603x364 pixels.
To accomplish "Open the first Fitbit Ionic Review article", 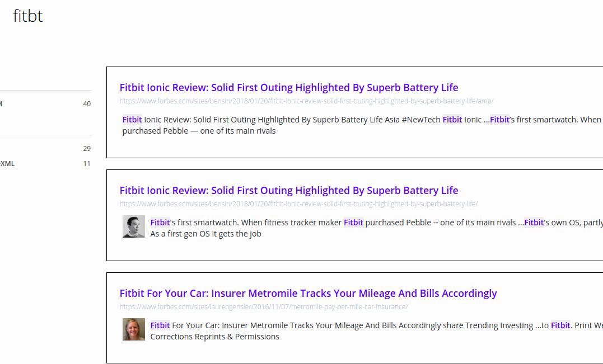I will [288, 87].
